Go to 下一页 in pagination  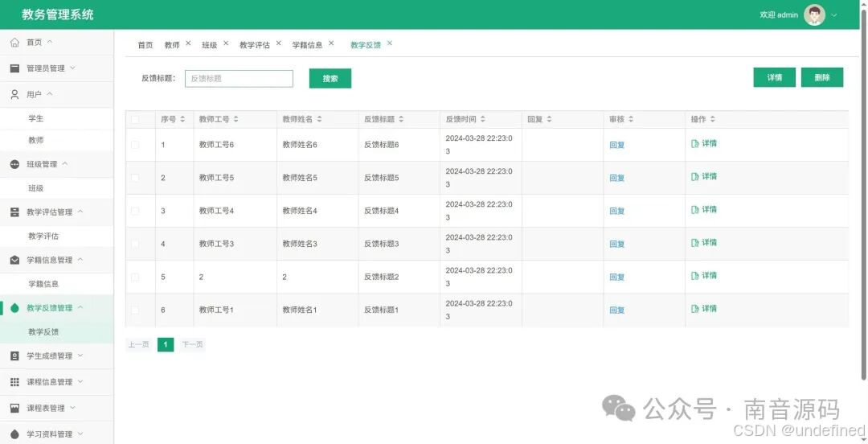(192, 345)
